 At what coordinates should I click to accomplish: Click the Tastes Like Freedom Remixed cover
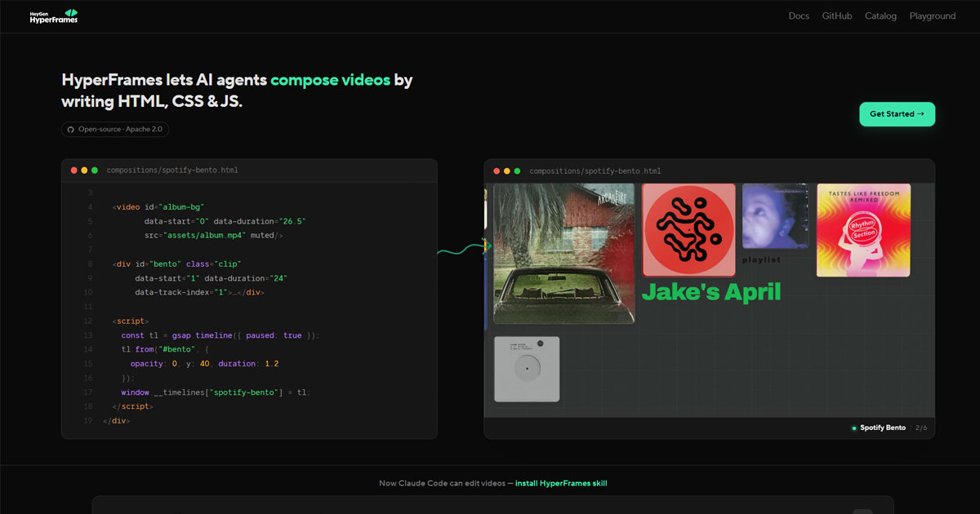[863, 230]
